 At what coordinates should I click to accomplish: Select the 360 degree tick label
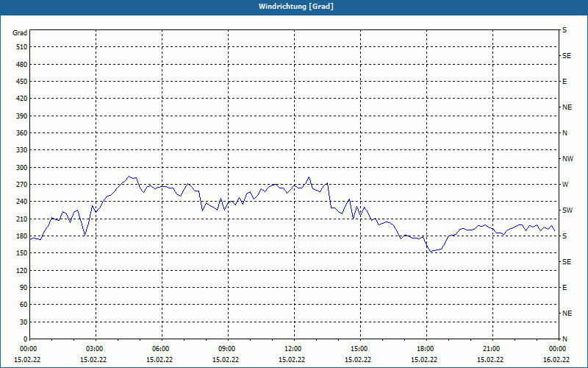21,133
